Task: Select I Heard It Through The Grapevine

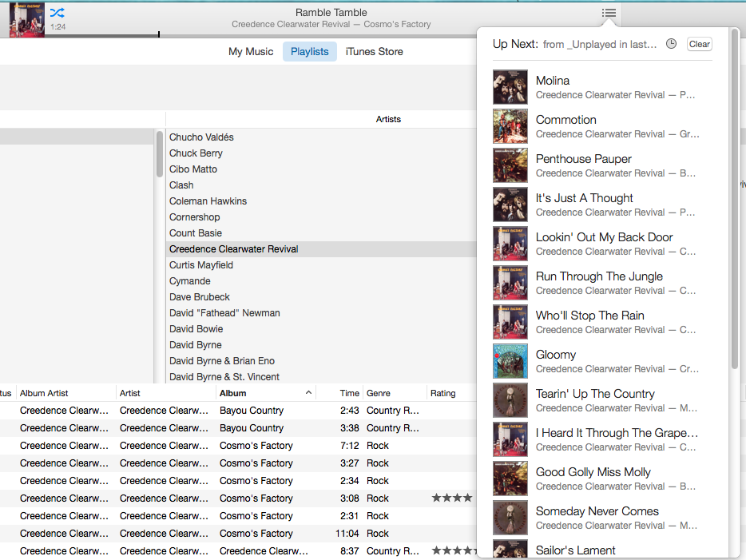Action: pyautogui.click(x=603, y=439)
